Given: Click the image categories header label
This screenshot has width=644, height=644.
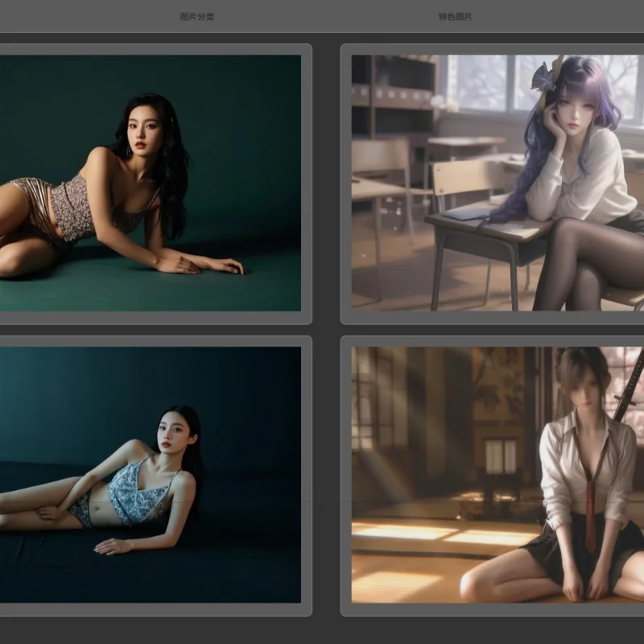Looking at the screenshot, I should click(196, 17).
